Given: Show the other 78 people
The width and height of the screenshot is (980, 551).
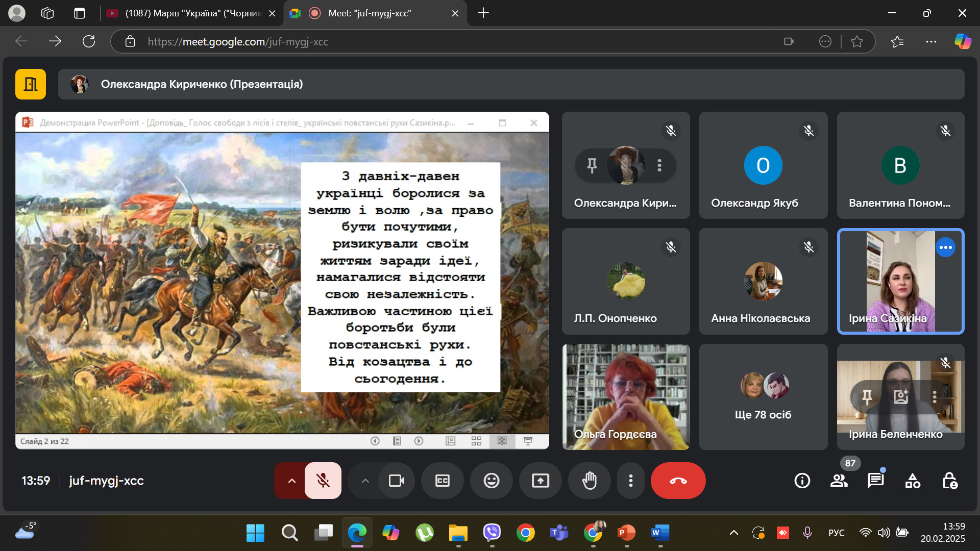Looking at the screenshot, I should (x=763, y=397).
